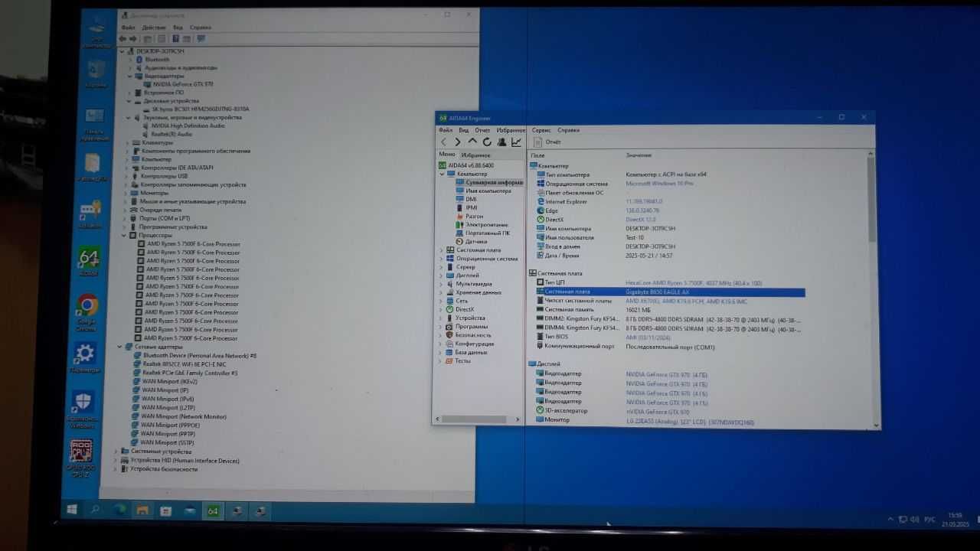Expand the Сеть node in AIDA64 tree
The width and height of the screenshot is (980, 551).
tap(442, 301)
